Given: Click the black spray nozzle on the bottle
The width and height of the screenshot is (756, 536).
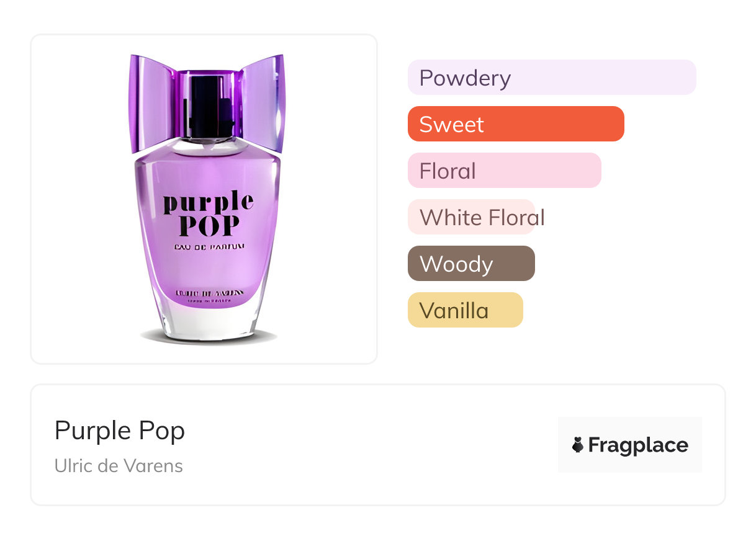Looking at the screenshot, I should tap(207, 104).
